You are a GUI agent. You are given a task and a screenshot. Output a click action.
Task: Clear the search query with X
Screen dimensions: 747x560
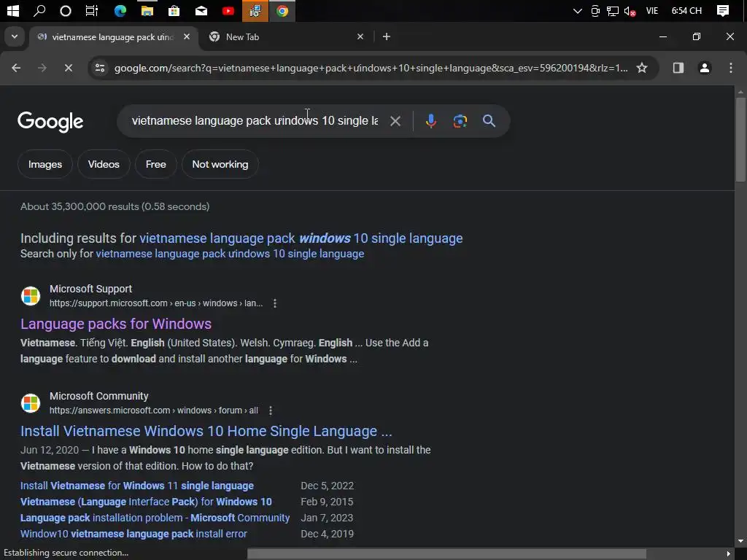click(395, 121)
